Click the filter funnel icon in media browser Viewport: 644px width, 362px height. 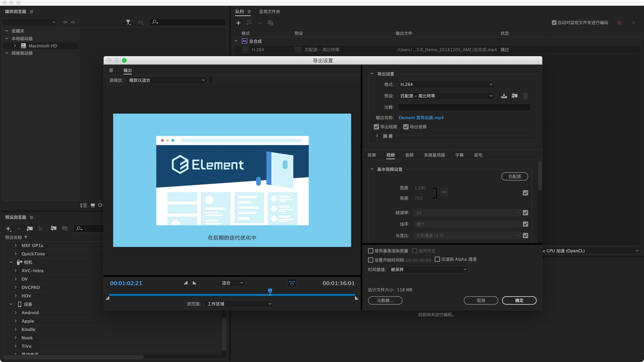(128, 23)
